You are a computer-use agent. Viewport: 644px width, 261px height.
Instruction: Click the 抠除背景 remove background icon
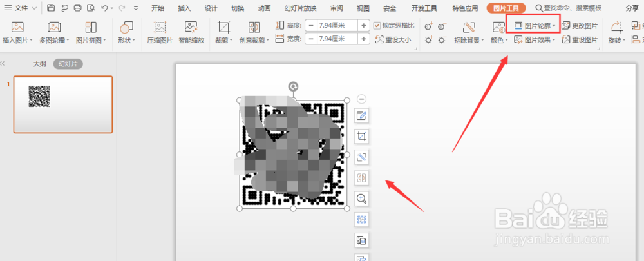coord(469,28)
